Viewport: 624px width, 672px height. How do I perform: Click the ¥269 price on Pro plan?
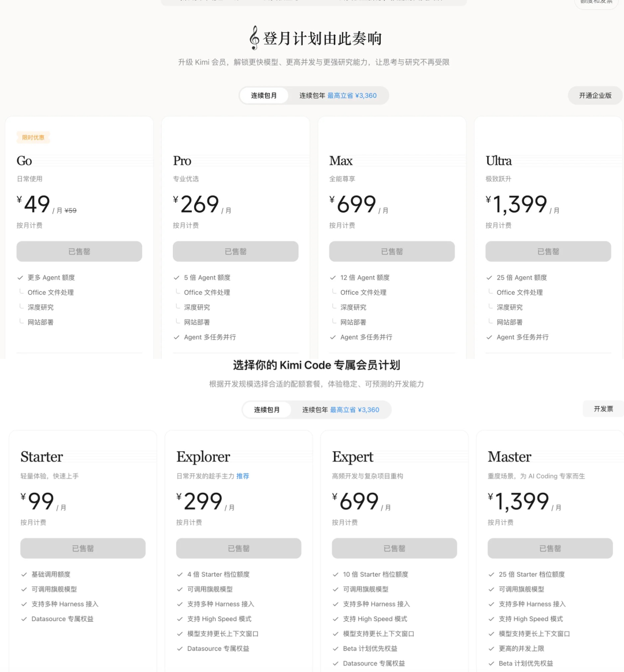coord(196,204)
